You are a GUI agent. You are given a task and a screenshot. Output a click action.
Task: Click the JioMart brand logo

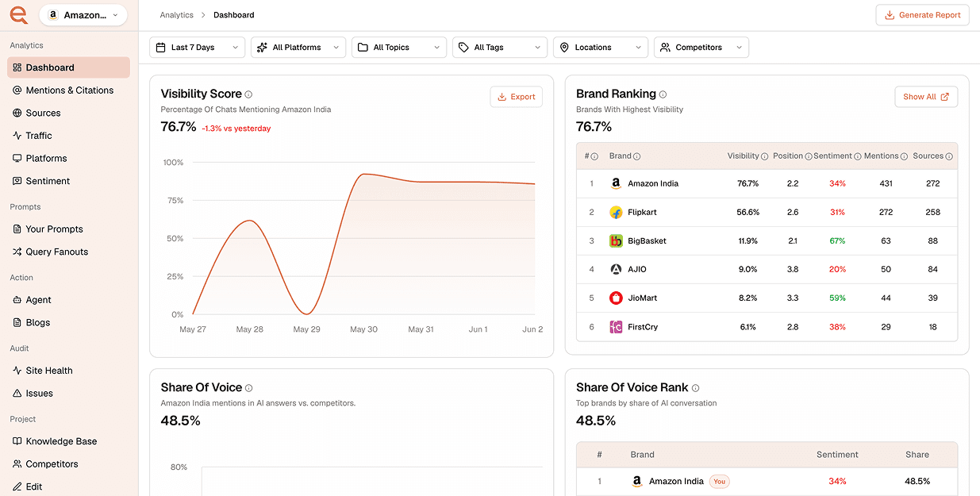click(616, 298)
